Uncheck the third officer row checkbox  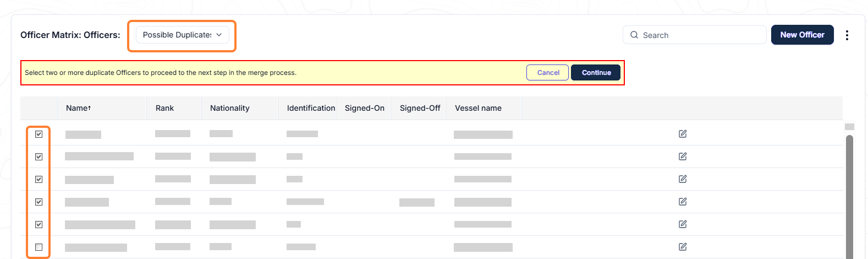point(39,179)
